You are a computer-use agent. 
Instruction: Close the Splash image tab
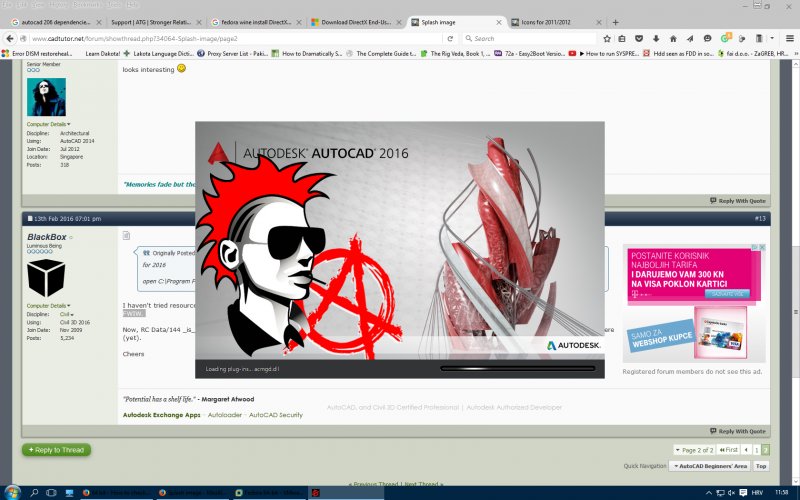pos(498,22)
